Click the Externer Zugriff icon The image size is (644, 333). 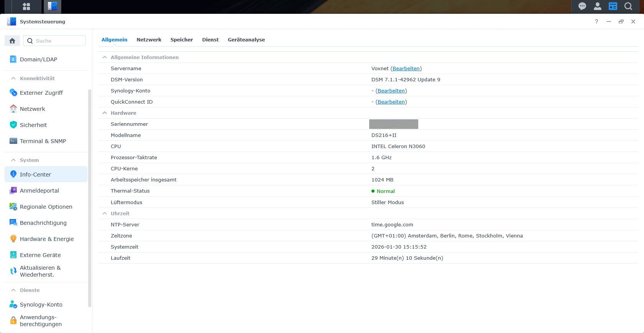tap(13, 93)
